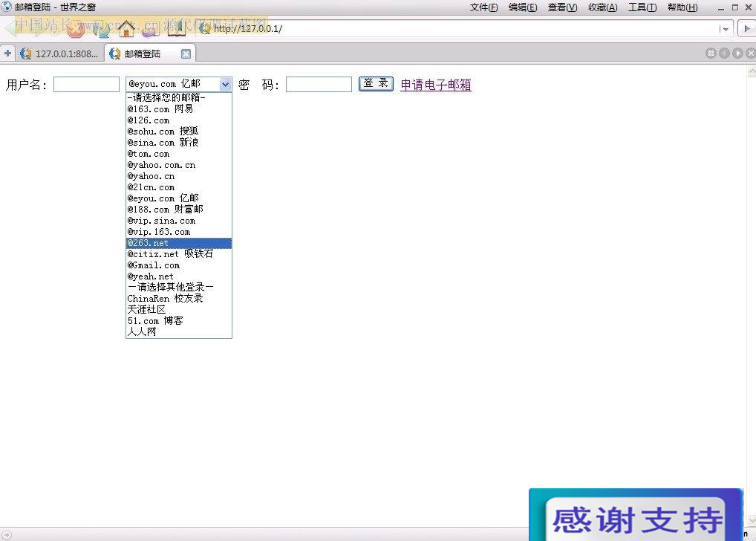Refresh the page with the reload icon

coord(101,30)
